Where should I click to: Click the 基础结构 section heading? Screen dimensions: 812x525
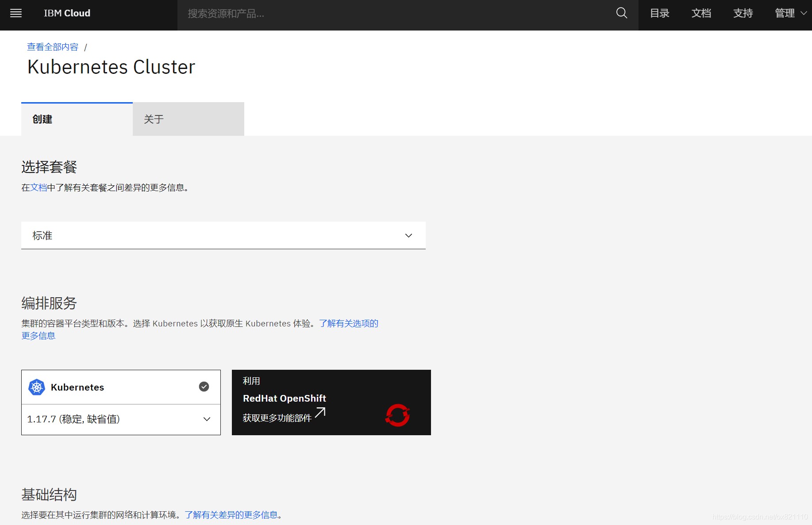(x=49, y=494)
